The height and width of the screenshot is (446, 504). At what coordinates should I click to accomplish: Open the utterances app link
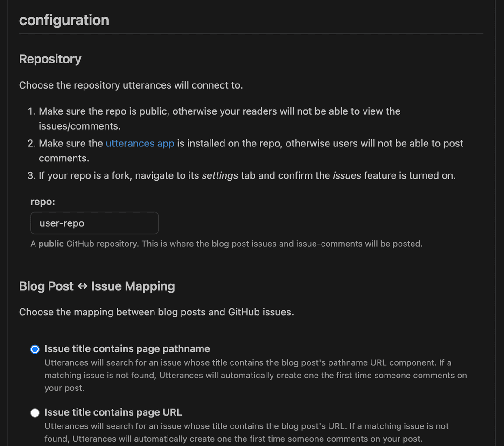coord(140,144)
